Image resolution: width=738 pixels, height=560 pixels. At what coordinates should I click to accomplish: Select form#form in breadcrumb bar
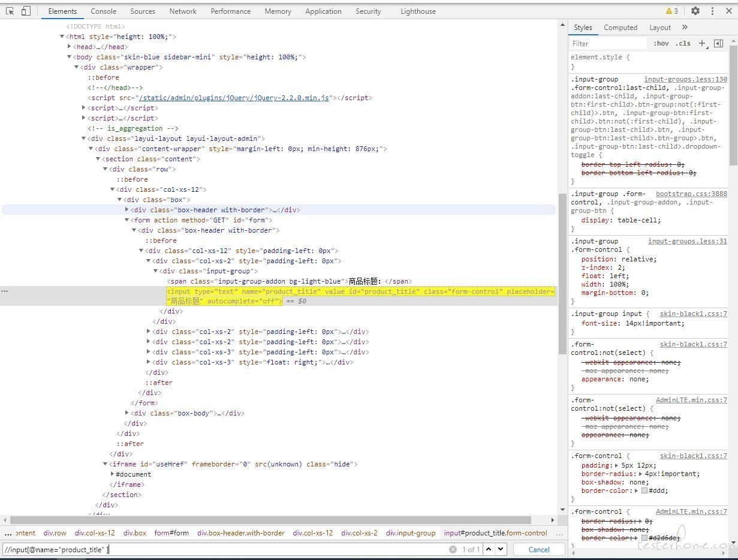(x=171, y=533)
